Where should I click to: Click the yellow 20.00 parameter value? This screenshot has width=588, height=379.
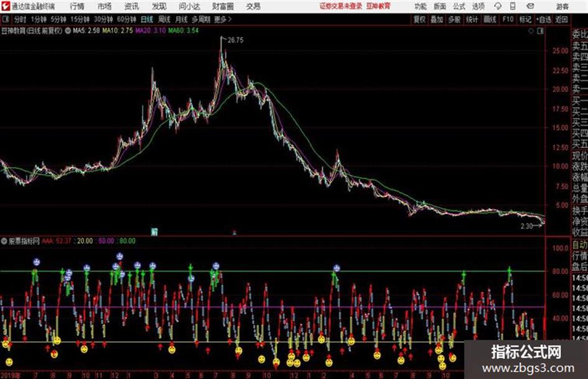coord(85,241)
